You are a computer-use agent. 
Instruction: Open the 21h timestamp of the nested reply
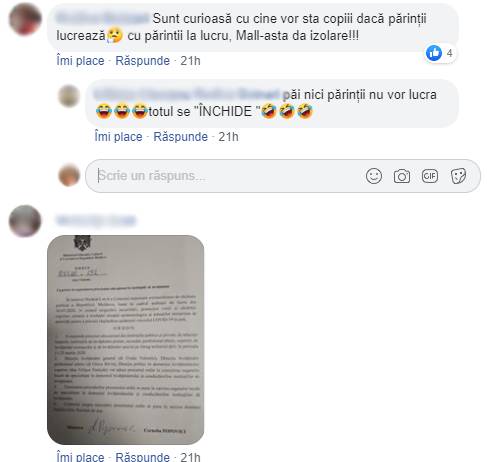pyautogui.click(x=228, y=137)
